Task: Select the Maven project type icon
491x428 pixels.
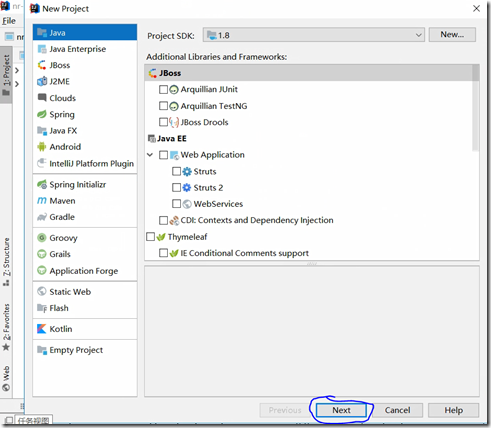Action: pos(42,201)
